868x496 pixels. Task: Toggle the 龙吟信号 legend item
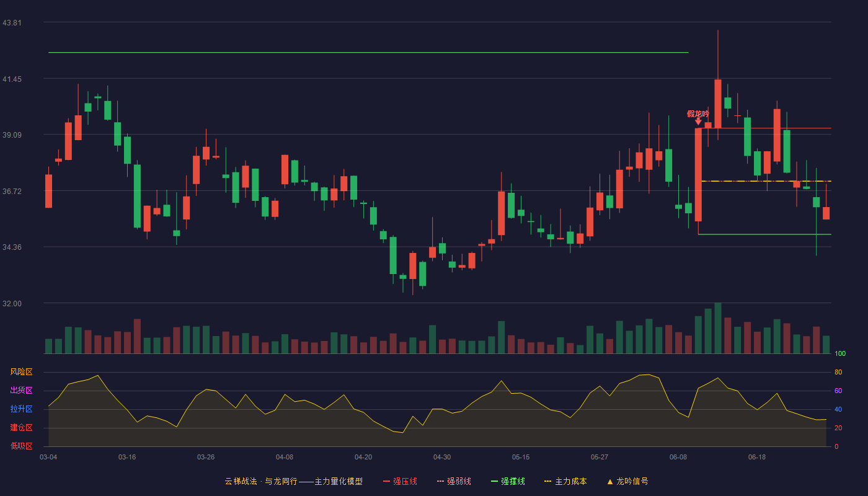point(627,481)
